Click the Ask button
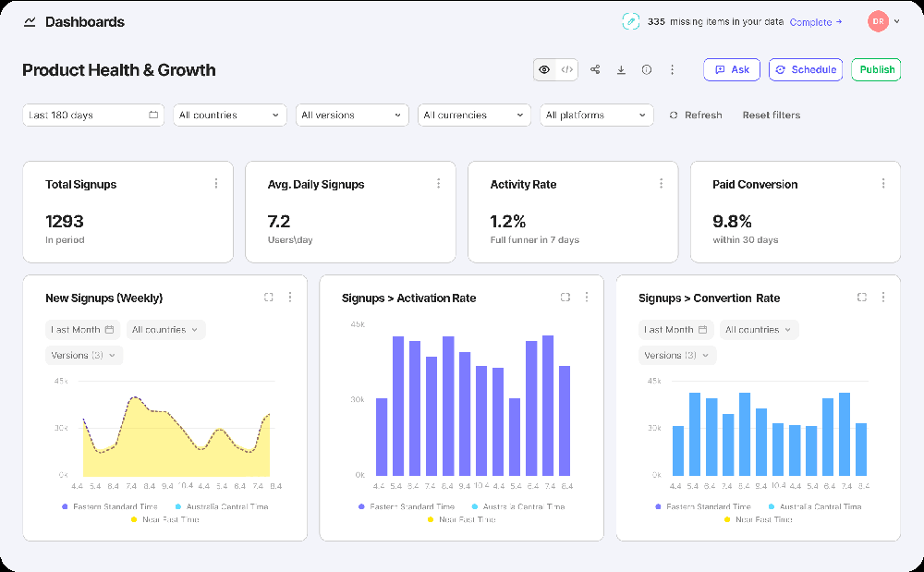 732,69
